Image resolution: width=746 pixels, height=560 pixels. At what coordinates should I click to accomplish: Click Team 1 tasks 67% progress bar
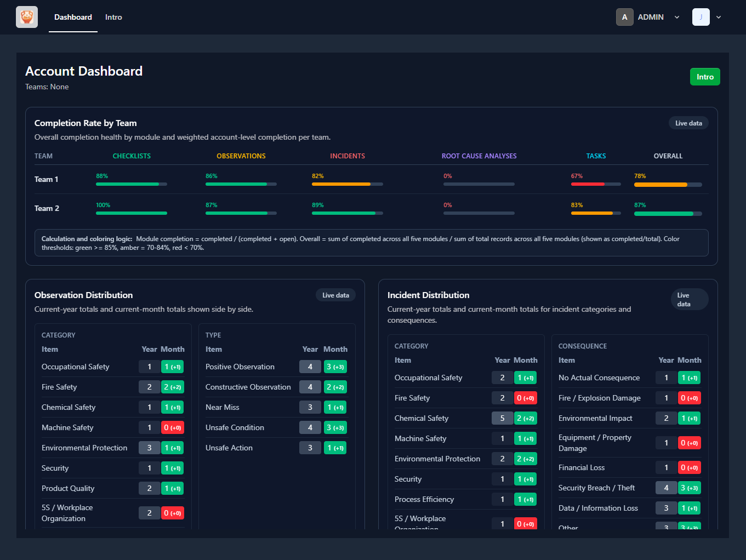point(596,184)
